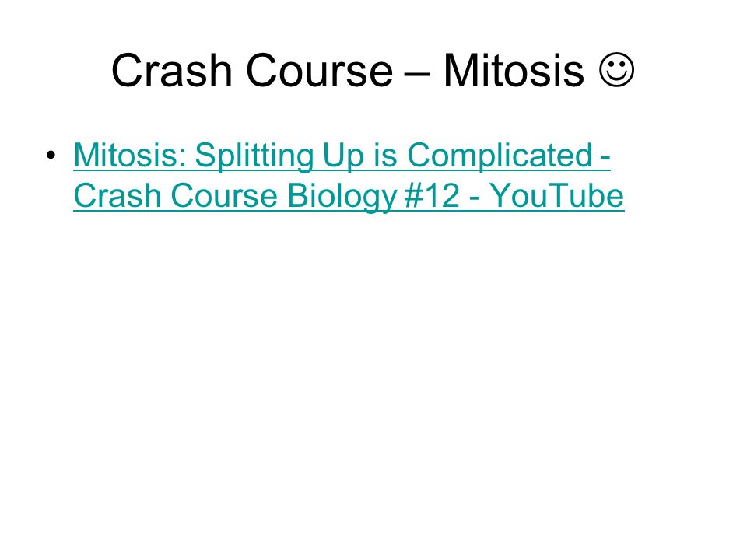Screen dimensions: 747x560
Task: Click the word Course in the hyperlink
Action: [x=224, y=196]
